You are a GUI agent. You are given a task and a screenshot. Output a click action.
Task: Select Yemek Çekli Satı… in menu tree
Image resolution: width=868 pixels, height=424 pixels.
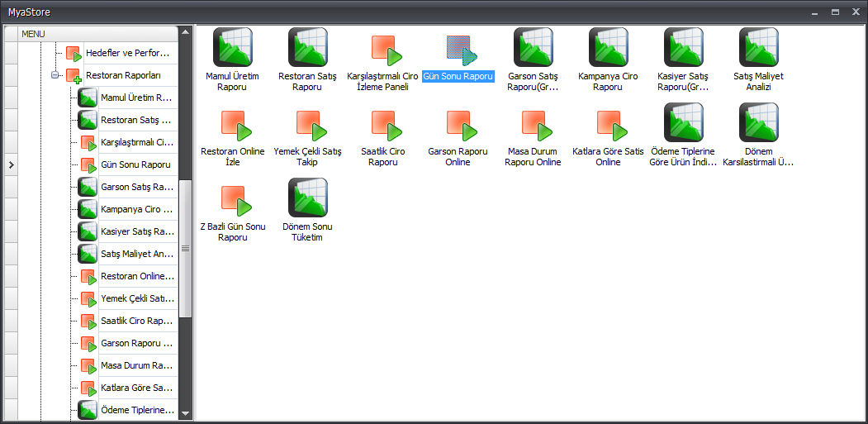pyautogui.click(x=139, y=298)
